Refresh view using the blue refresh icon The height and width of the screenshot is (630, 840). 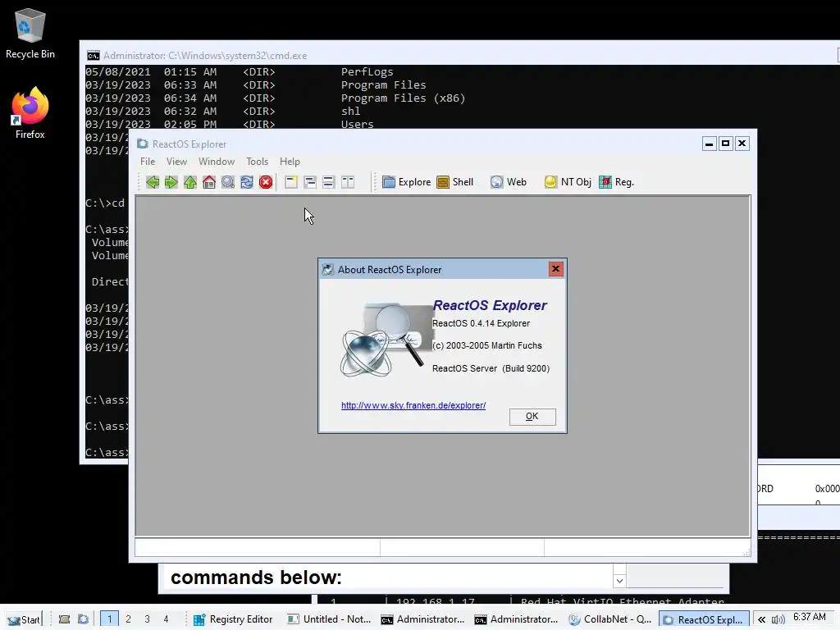246,182
